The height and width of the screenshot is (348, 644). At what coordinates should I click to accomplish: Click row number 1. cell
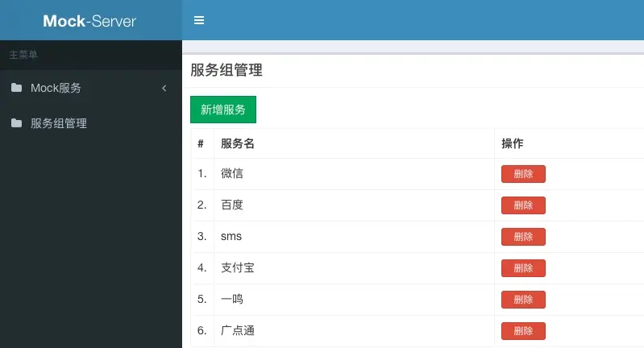coord(202,174)
